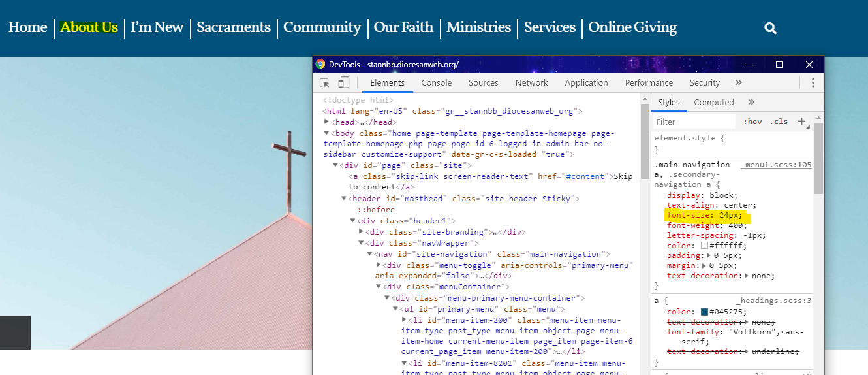
Task: Show more DevTools panels via double chevron
Action: coord(739,83)
